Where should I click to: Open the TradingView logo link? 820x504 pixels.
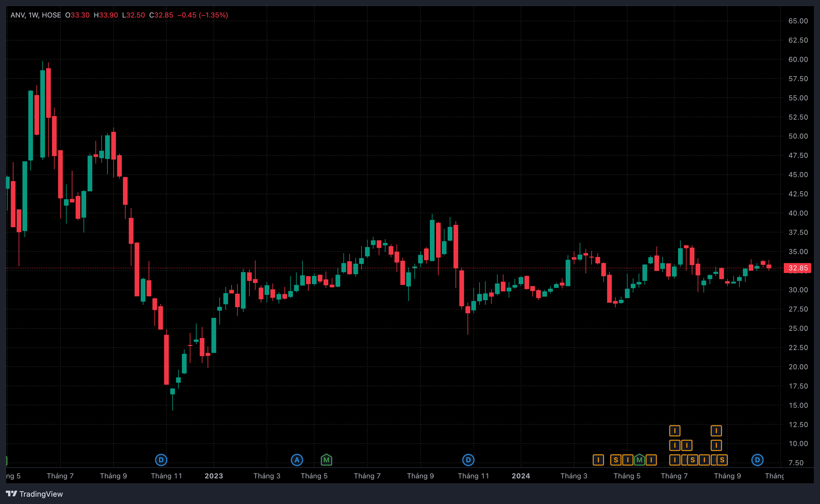34,494
